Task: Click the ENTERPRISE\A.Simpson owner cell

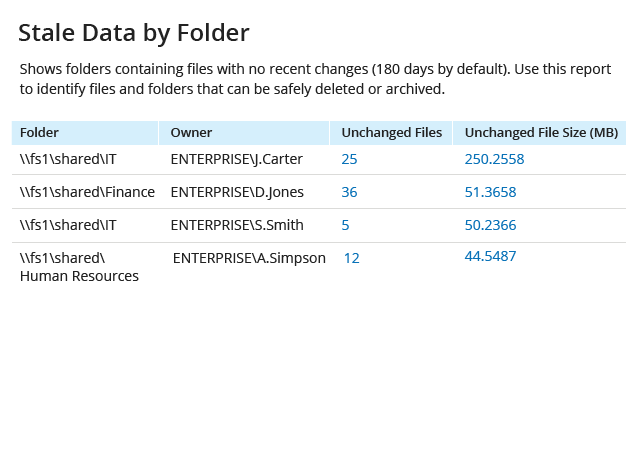Action: 249,258
